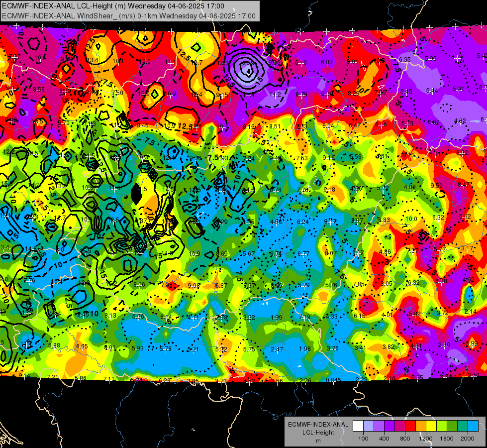Click the LCL-Height title line at top

pyautogui.click(x=113, y=6)
